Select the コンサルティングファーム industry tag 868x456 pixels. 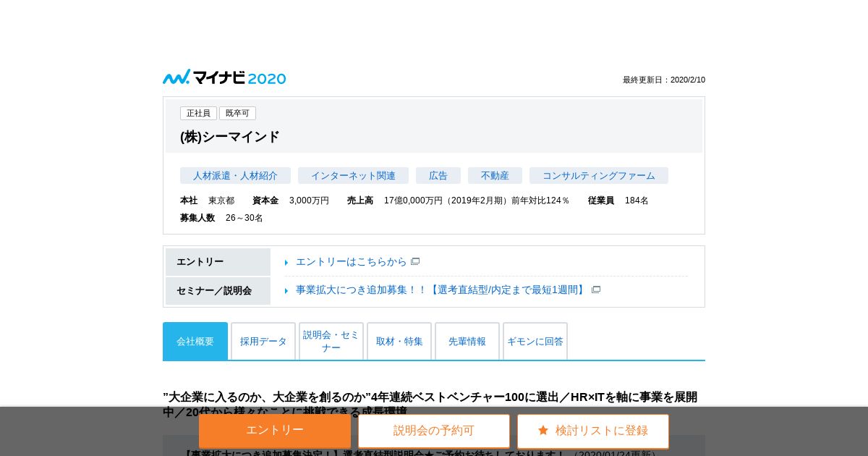pos(599,176)
